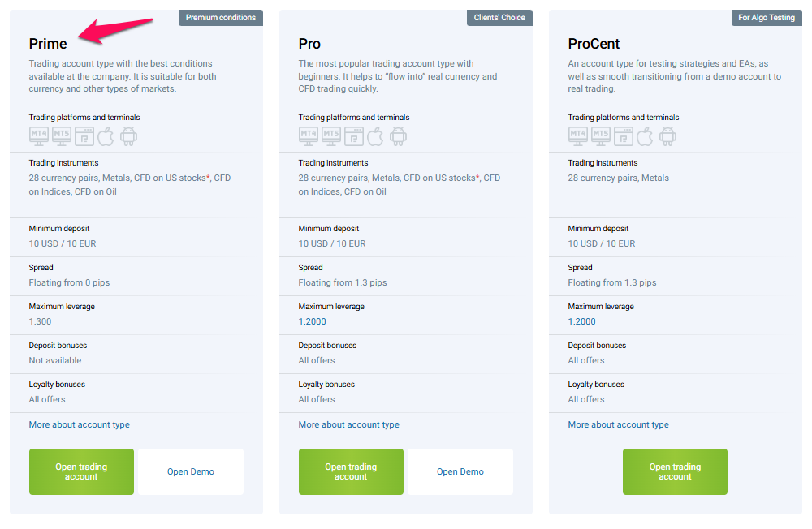Click the Android icon under ProCent
812x529 pixels.
coord(667,136)
